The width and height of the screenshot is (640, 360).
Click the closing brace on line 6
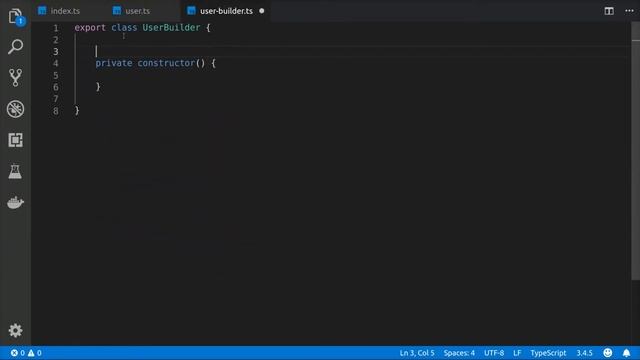tap(98, 87)
